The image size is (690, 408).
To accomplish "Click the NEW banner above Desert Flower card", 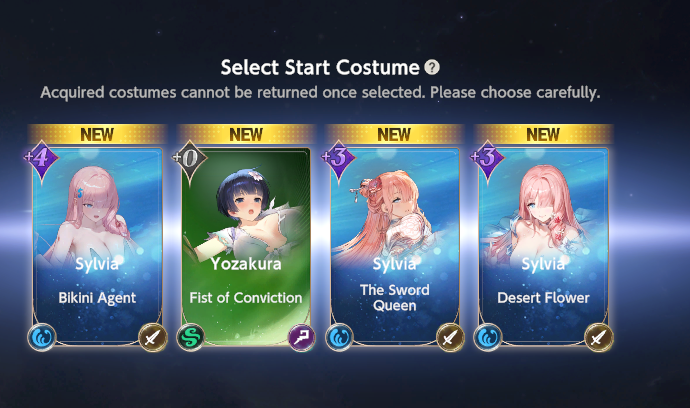I will (x=543, y=134).
